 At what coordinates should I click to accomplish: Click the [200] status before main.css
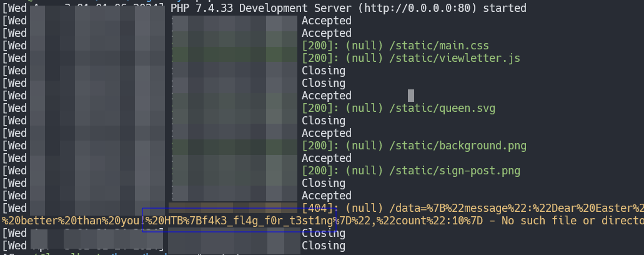[320, 46]
